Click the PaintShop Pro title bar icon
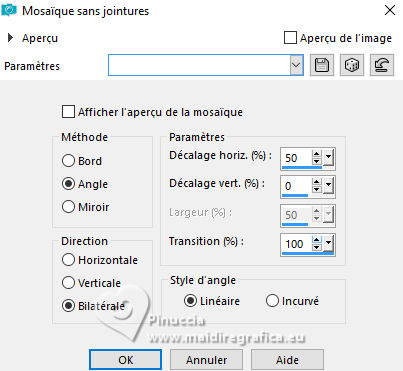This screenshot has width=403, height=371. (x=9, y=11)
